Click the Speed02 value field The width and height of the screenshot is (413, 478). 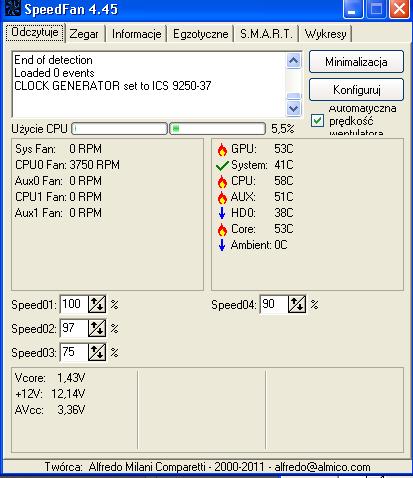coord(74,328)
